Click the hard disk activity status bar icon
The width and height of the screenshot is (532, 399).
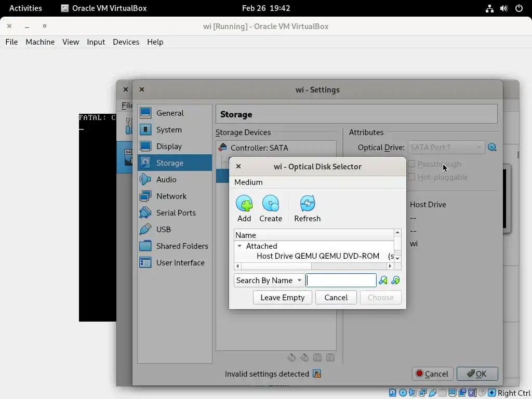[x=393, y=393]
